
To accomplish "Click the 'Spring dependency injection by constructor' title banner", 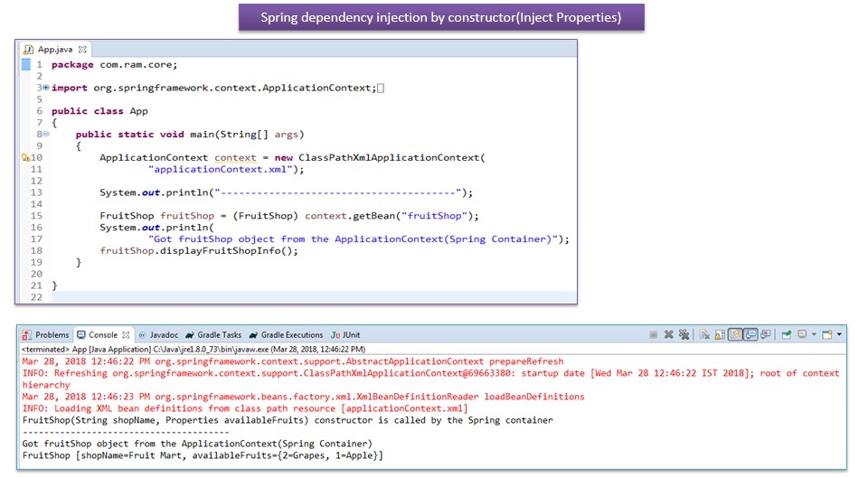I will coord(441,17).
